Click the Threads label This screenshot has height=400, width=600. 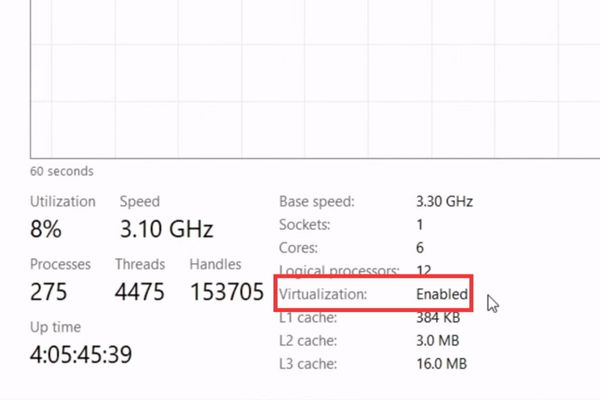(x=142, y=264)
